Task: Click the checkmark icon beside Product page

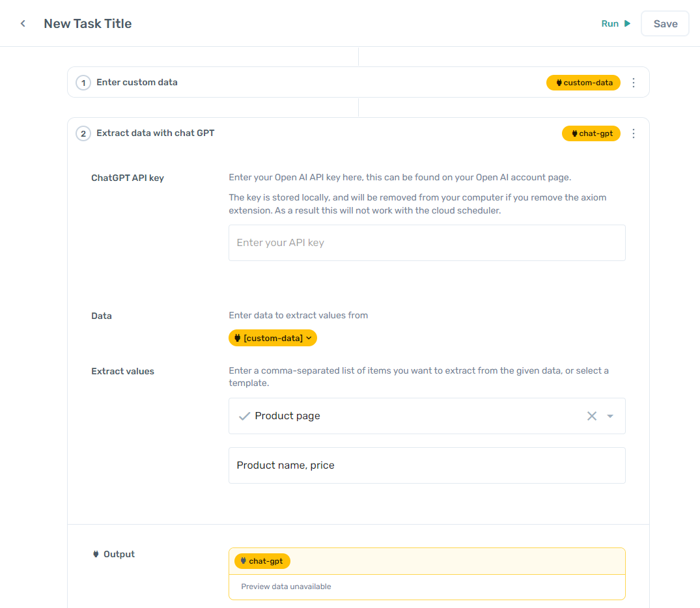Action: (244, 415)
